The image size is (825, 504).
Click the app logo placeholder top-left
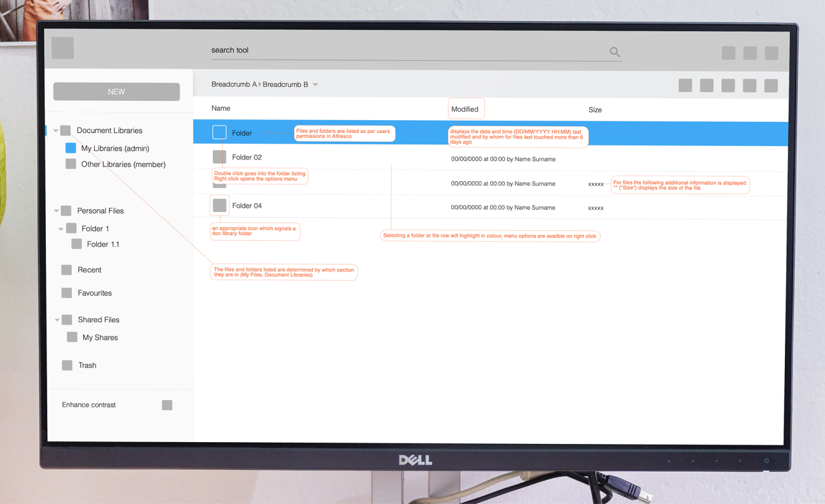coord(62,48)
